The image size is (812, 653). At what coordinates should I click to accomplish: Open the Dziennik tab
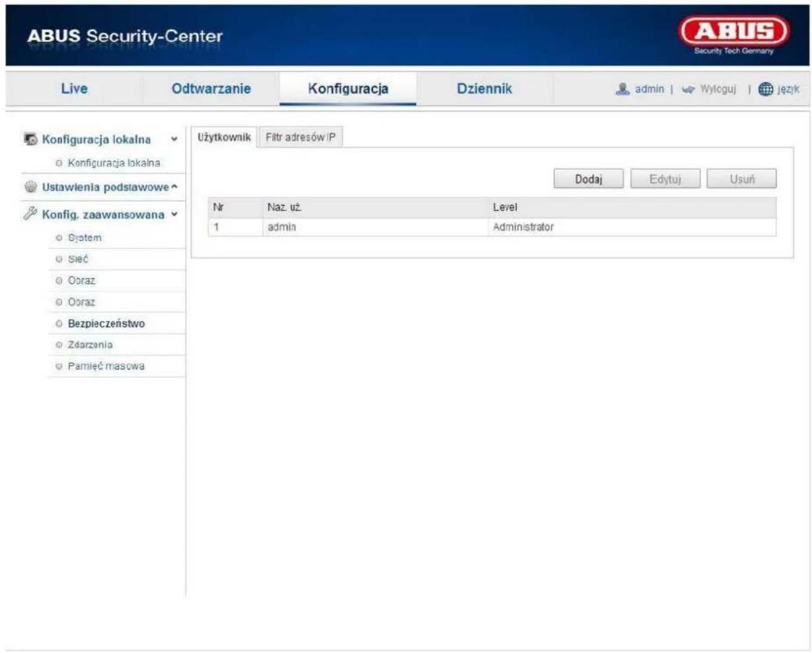pyautogui.click(x=484, y=88)
